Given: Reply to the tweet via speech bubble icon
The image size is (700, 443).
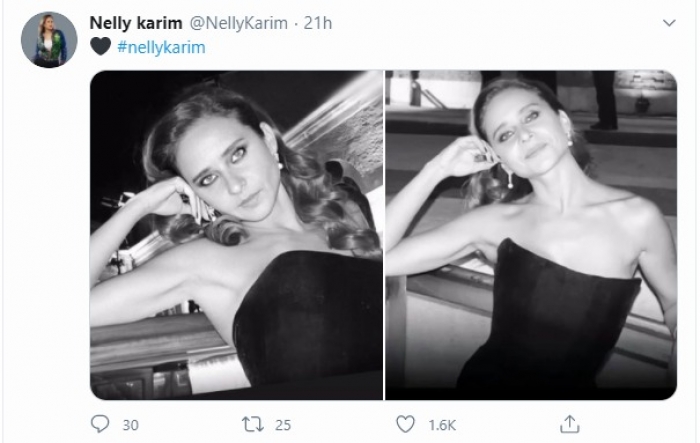Looking at the screenshot, I should (101, 424).
